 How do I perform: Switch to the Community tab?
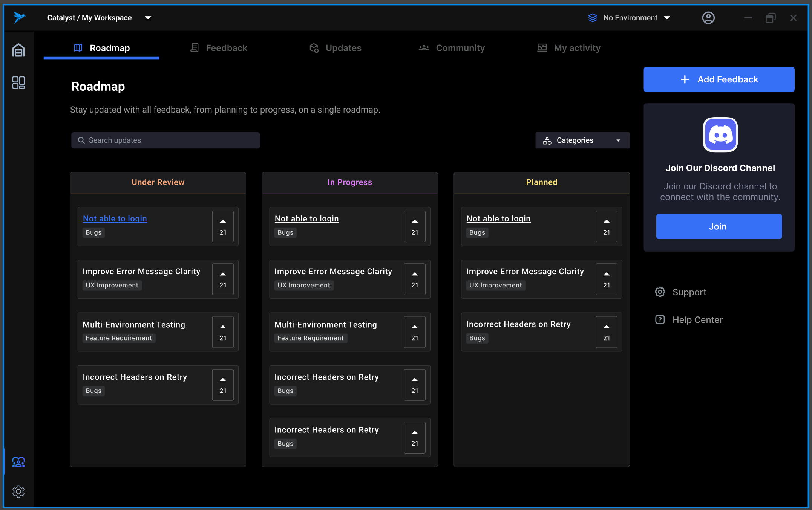[x=452, y=48]
